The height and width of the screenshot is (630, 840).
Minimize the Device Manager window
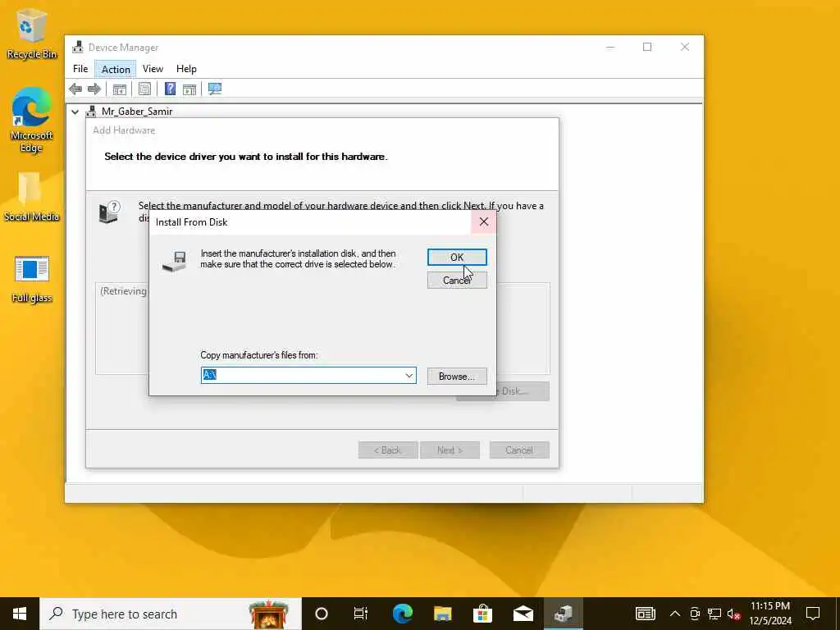tap(610, 47)
